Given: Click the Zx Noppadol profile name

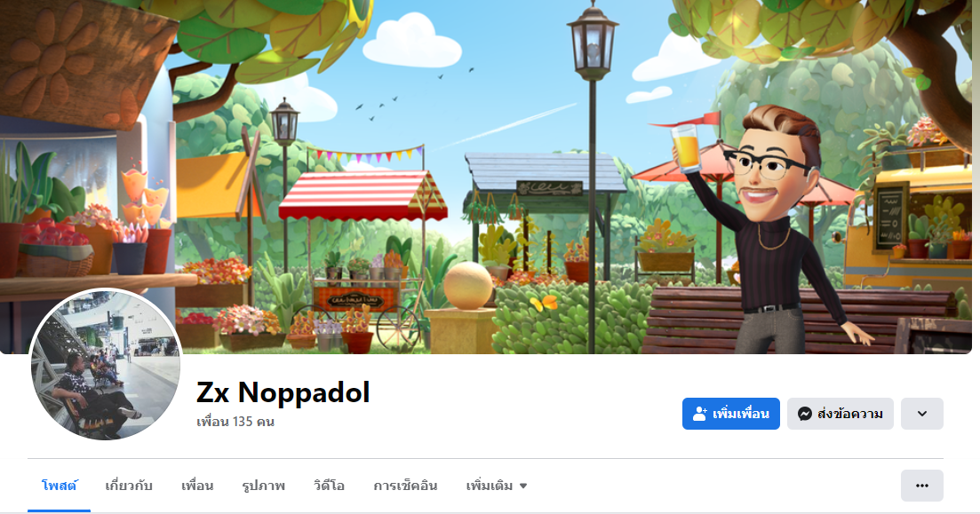Looking at the screenshot, I should (283, 392).
